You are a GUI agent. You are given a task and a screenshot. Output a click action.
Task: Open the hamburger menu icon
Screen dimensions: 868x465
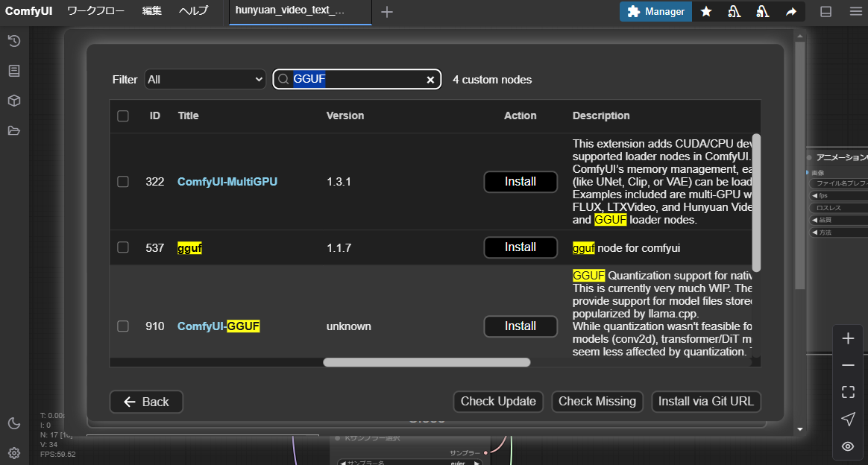click(x=856, y=12)
